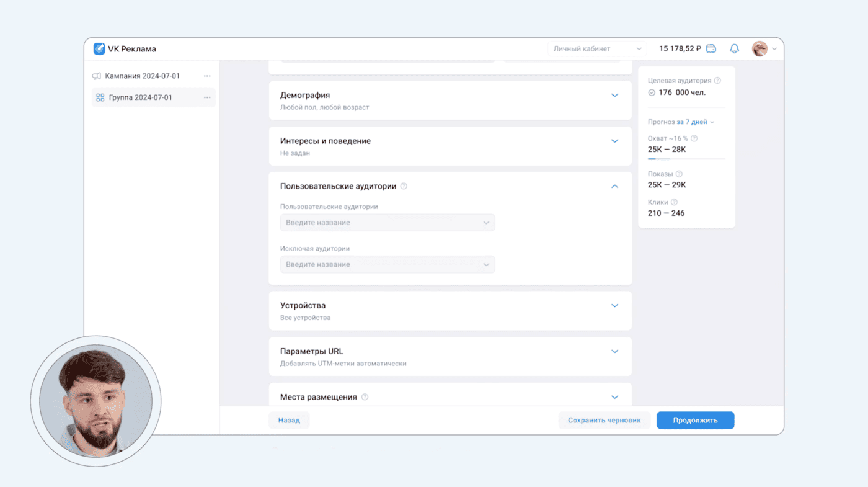868x487 pixels.
Task: Click the check icon beside 176 000 чел.
Action: pos(652,92)
